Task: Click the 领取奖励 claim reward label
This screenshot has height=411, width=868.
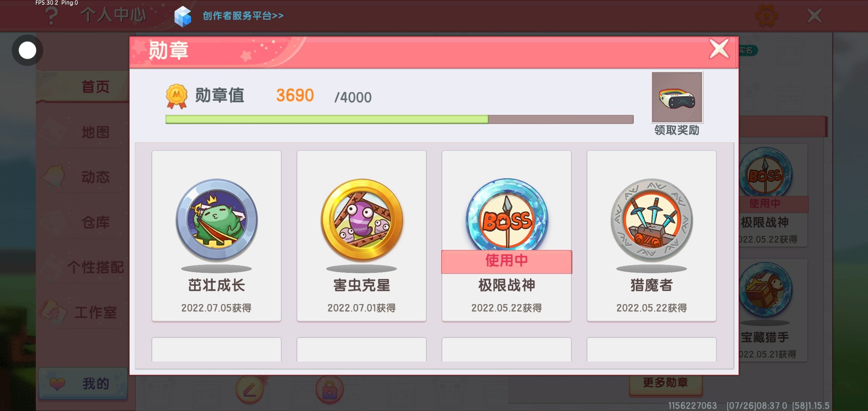Action: point(677,130)
